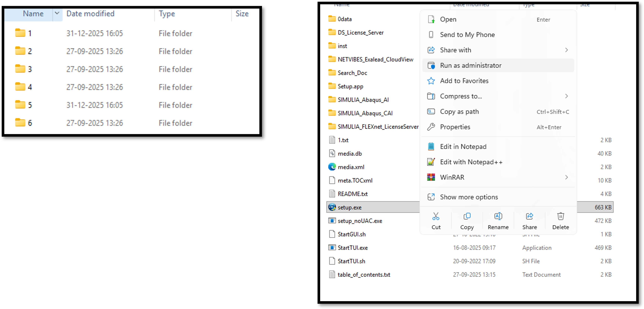The height and width of the screenshot is (309, 644).
Task: Click the Share icon in bottom row
Action: pos(529,216)
